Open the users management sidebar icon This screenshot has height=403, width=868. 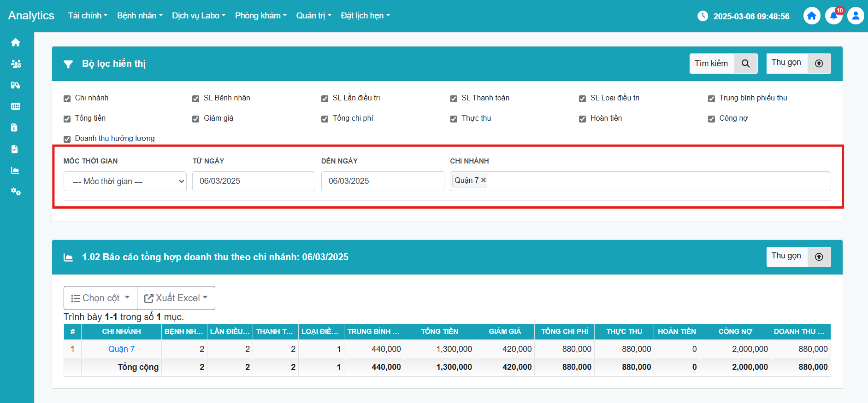coord(16,64)
